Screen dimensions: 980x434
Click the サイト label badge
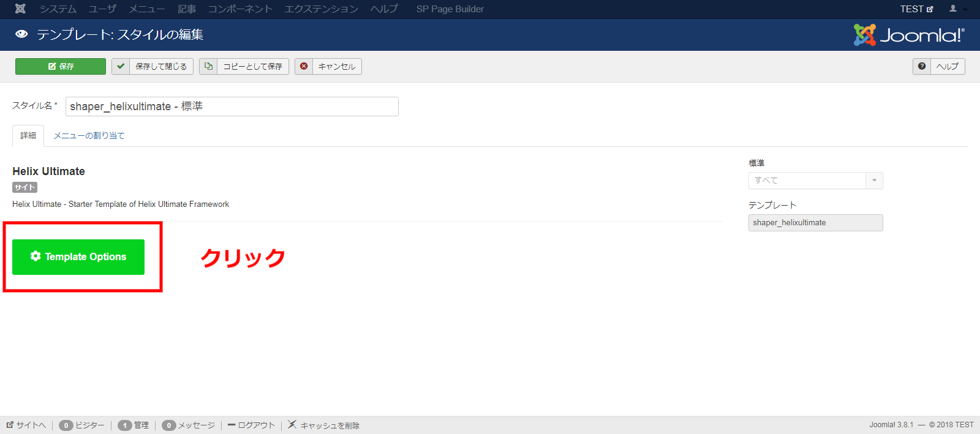(24, 187)
